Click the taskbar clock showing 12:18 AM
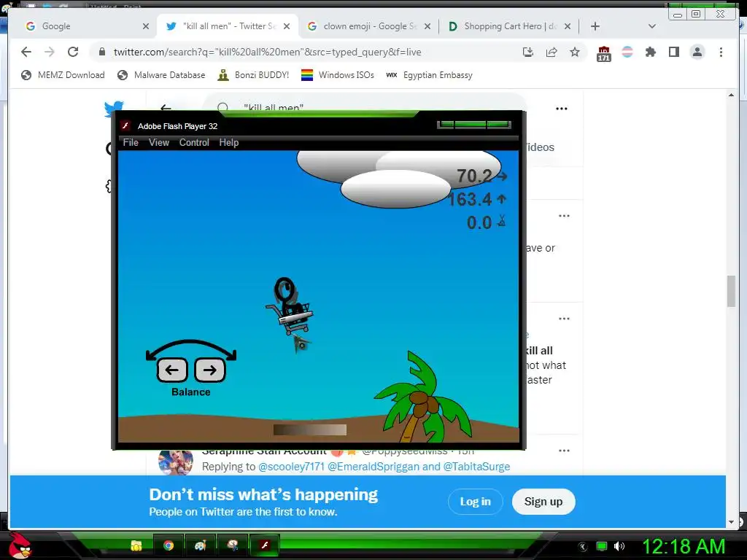 point(684,546)
